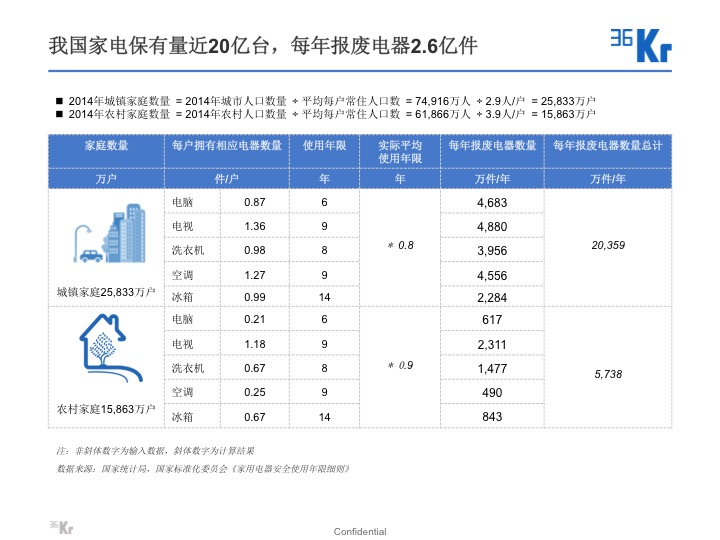Select the data source line 数据来源
This screenshot has height=540, width=720.
203,467
